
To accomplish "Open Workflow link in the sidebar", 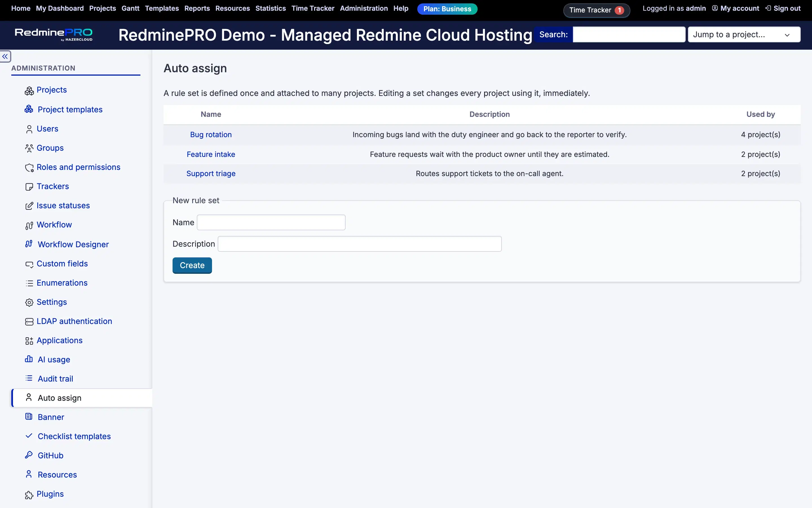I will (54, 225).
